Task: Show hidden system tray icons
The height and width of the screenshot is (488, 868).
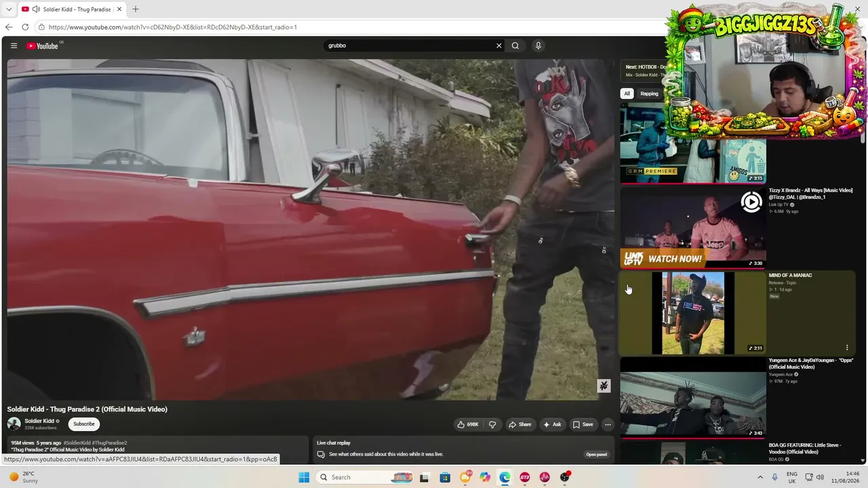Action: (759, 477)
